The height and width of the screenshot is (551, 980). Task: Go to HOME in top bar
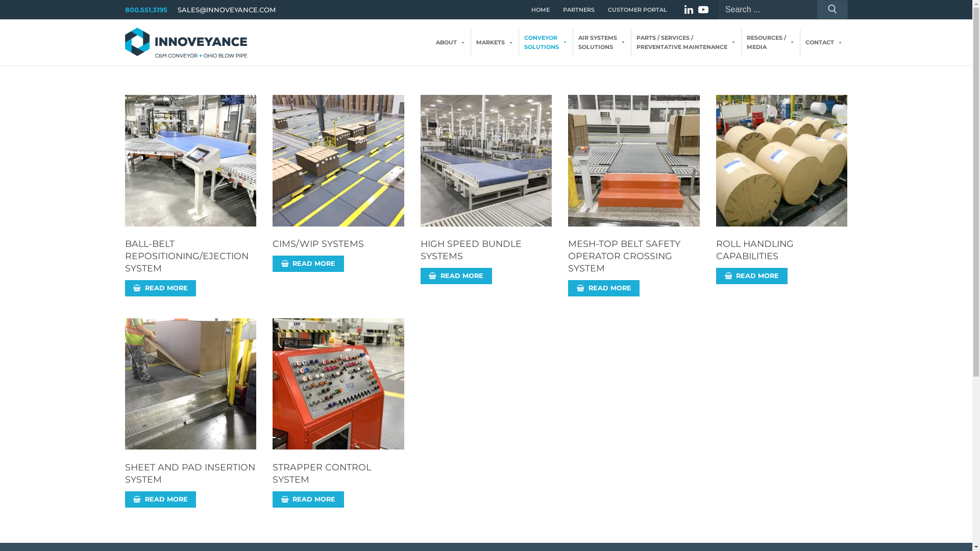540,10
